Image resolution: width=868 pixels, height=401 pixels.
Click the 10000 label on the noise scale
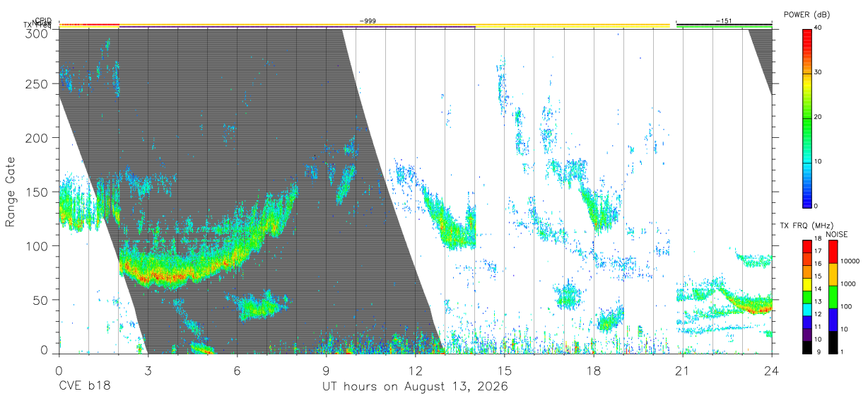(x=850, y=262)
